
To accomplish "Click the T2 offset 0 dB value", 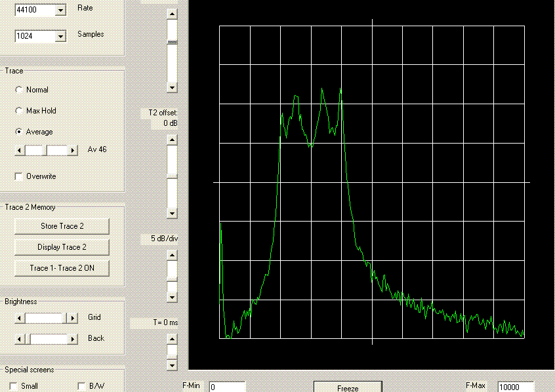I will (171, 123).
